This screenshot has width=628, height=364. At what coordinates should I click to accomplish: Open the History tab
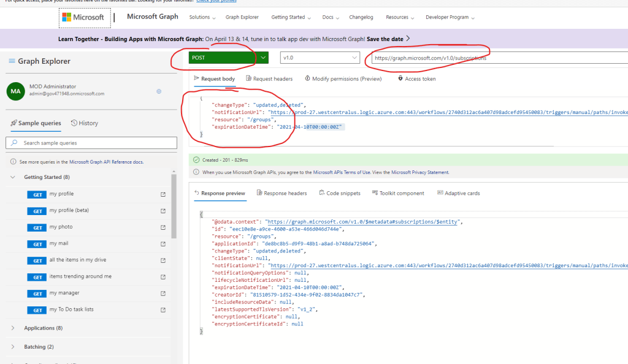(85, 123)
